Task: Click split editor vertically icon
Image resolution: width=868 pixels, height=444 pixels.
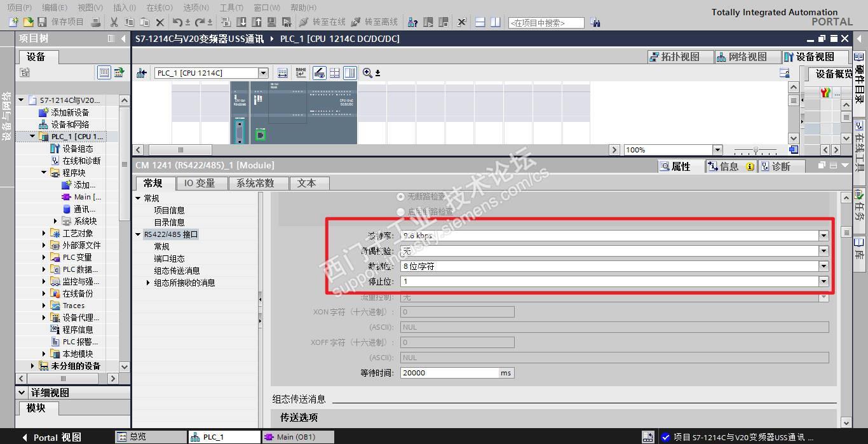Action: point(495,22)
